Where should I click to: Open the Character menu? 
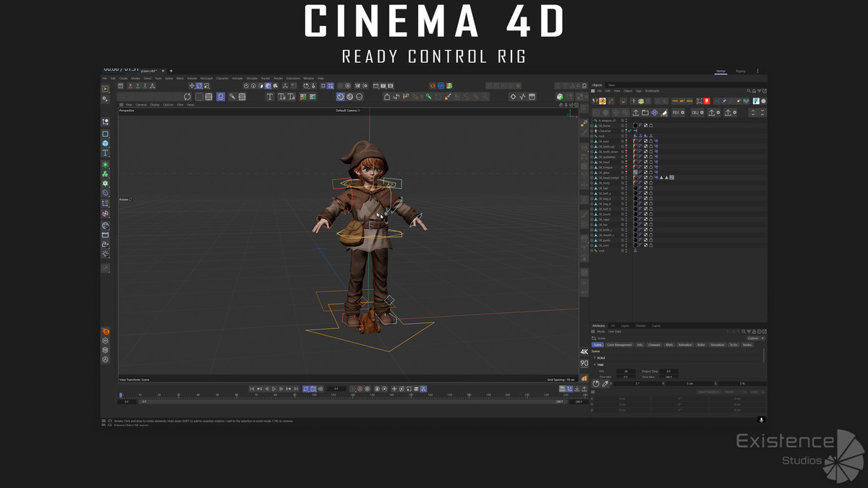[222, 78]
